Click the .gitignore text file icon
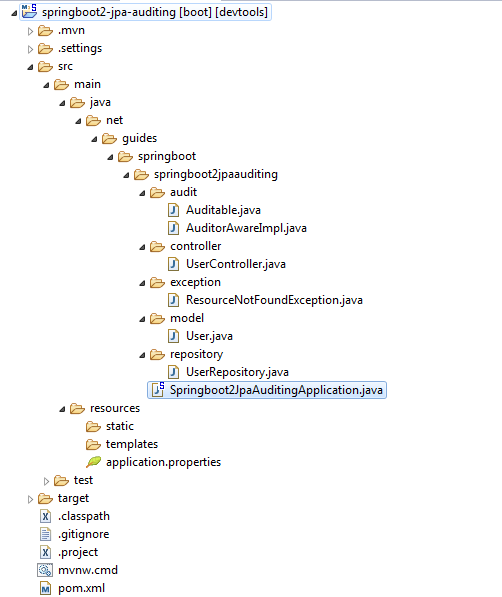 pyautogui.click(x=45, y=534)
